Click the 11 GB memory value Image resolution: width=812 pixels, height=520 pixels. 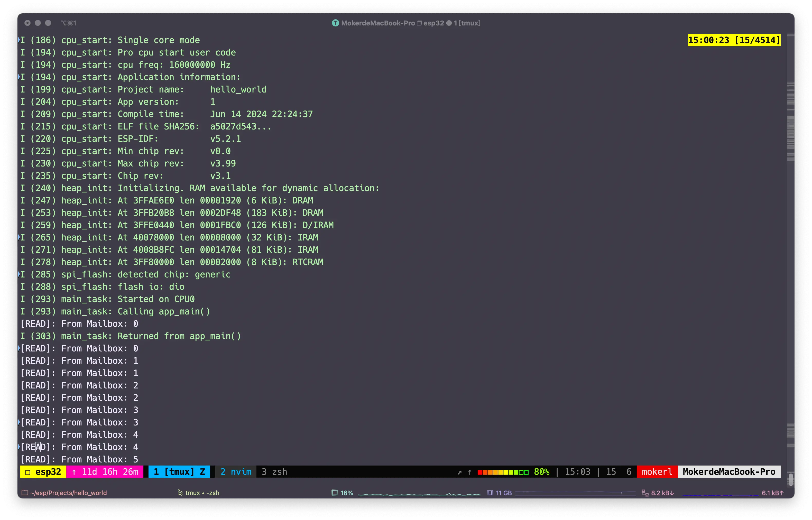tap(503, 493)
